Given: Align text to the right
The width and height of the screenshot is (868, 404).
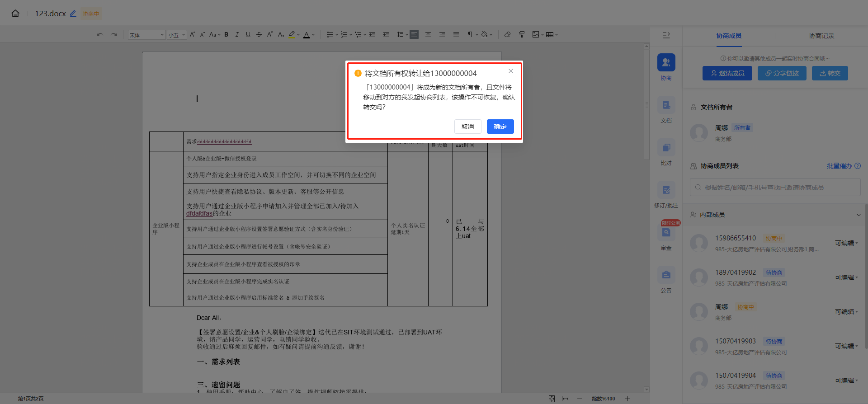Looking at the screenshot, I should pos(442,34).
